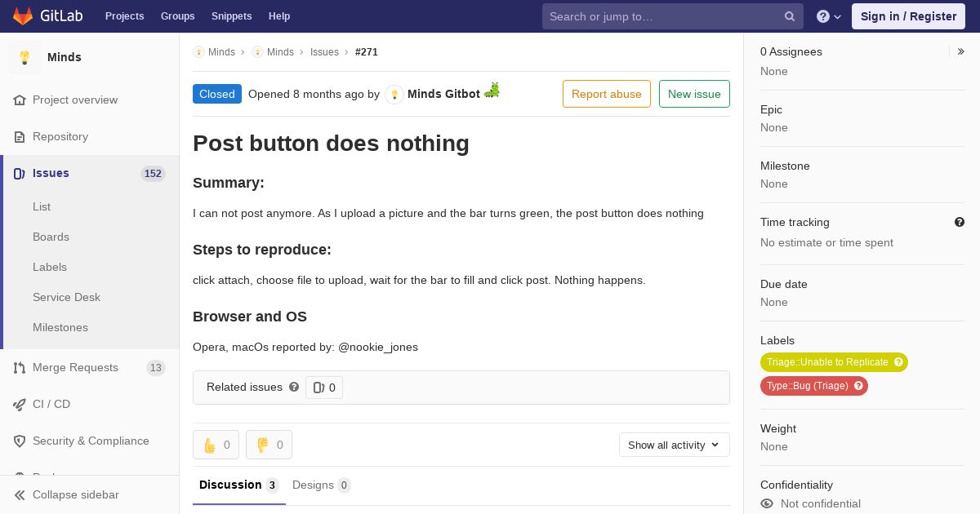
Task: Click second Minds breadcrumb lightbulb icon
Action: click(257, 51)
